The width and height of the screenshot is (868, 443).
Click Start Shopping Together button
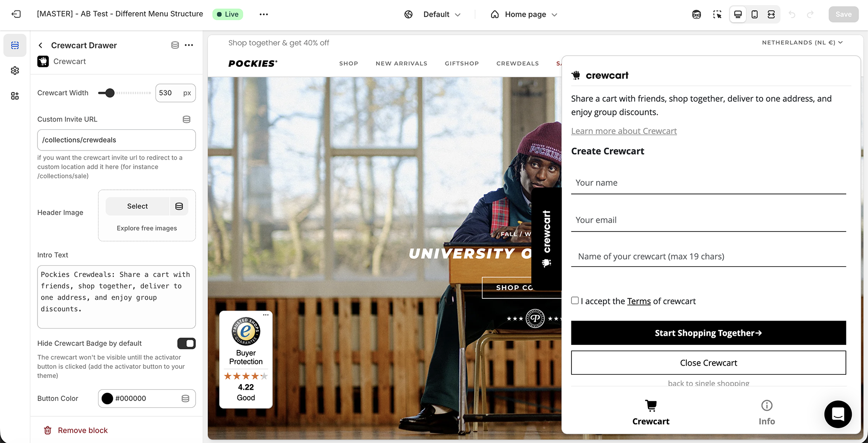point(708,333)
